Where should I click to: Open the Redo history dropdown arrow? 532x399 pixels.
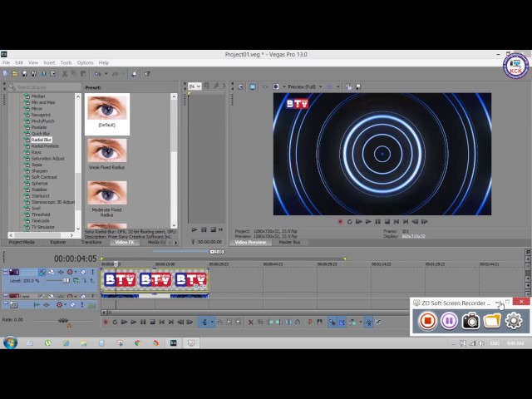pos(124,73)
